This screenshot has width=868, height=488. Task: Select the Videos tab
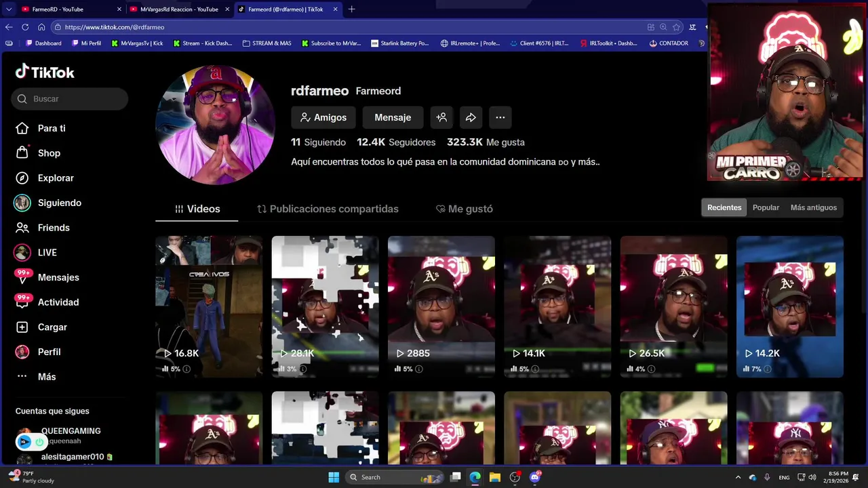point(197,209)
